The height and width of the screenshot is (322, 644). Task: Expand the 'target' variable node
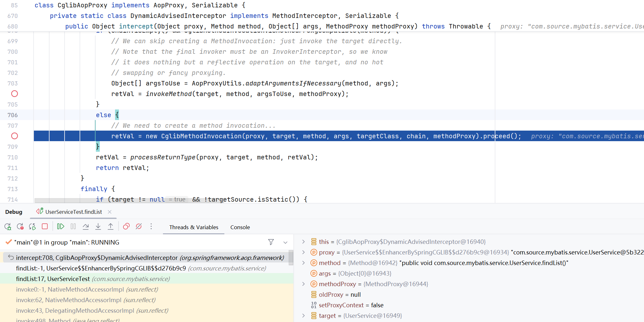tap(304, 316)
